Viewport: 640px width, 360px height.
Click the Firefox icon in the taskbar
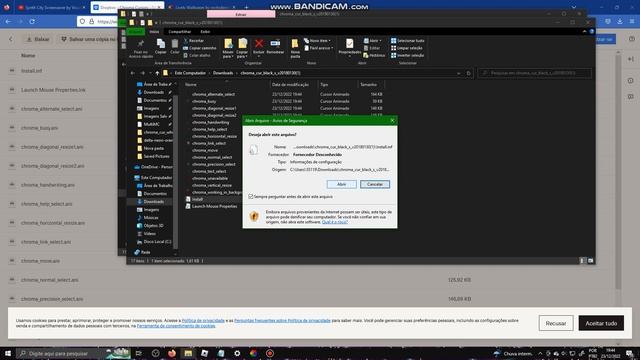171,353
